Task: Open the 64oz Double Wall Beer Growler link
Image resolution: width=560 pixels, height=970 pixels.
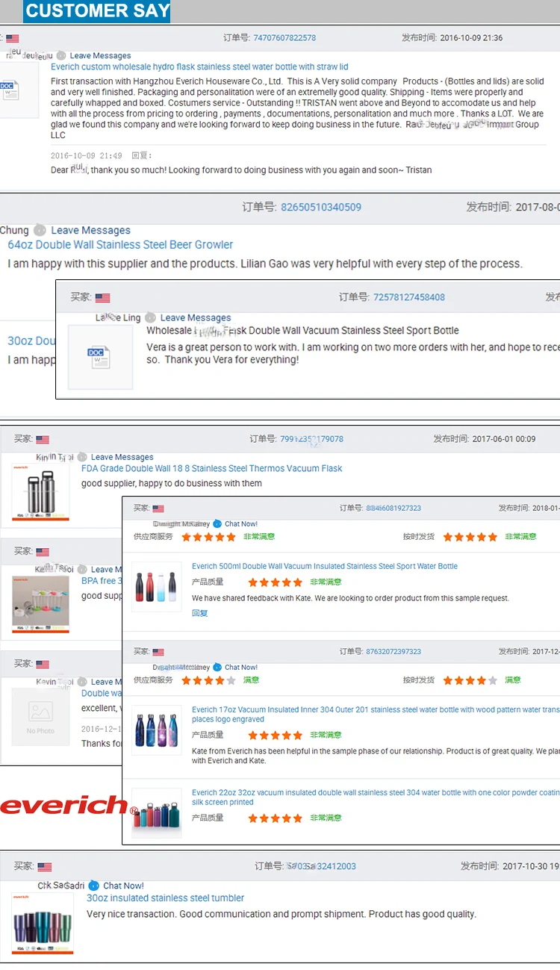Action: point(120,245)
